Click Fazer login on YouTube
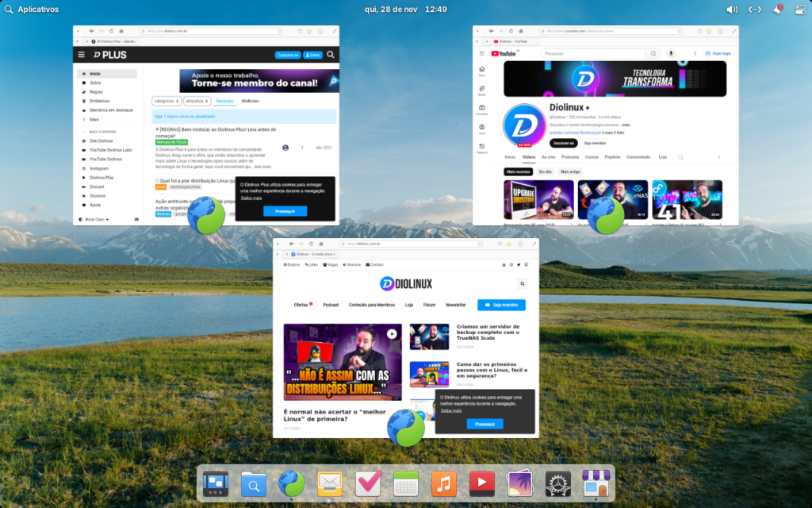The width and height of the screenshot is (812, 508). click(718, 53)
